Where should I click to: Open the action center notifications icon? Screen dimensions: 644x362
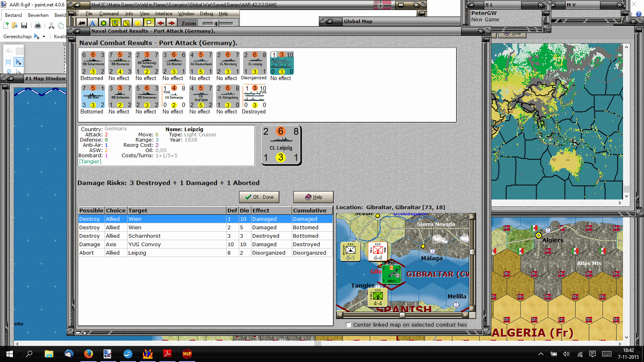click(592, 354)
